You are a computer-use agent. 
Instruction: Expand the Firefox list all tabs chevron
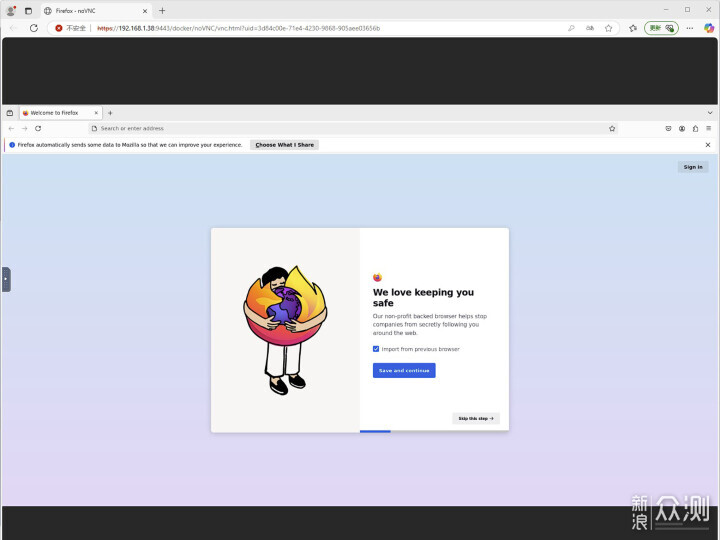(x=710, y=113)
